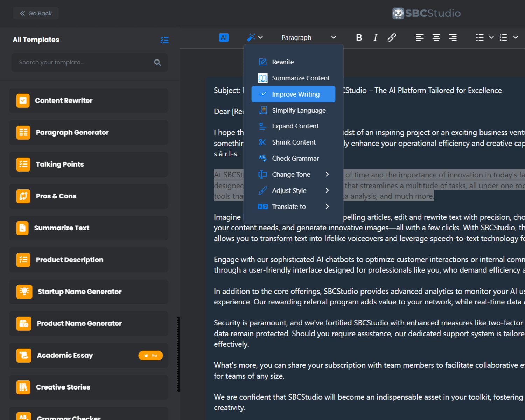Click the All Templates heading

pos(36,40)
